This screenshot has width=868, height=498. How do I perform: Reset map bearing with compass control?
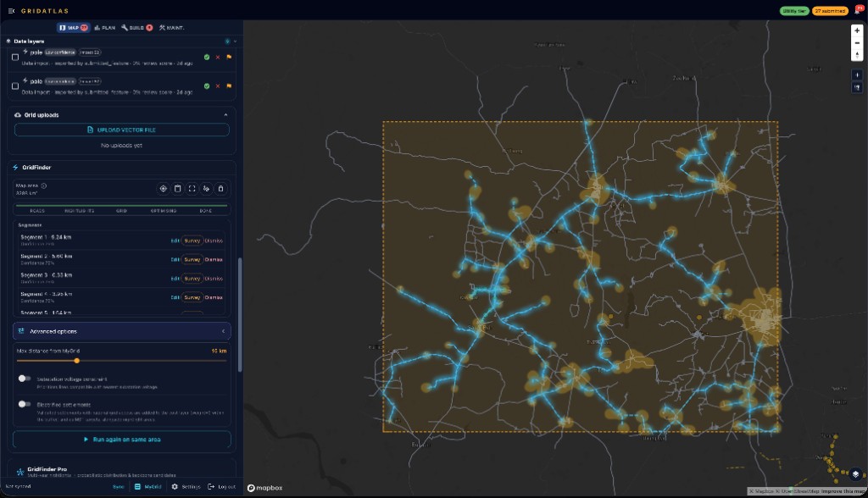click(857, 55)
